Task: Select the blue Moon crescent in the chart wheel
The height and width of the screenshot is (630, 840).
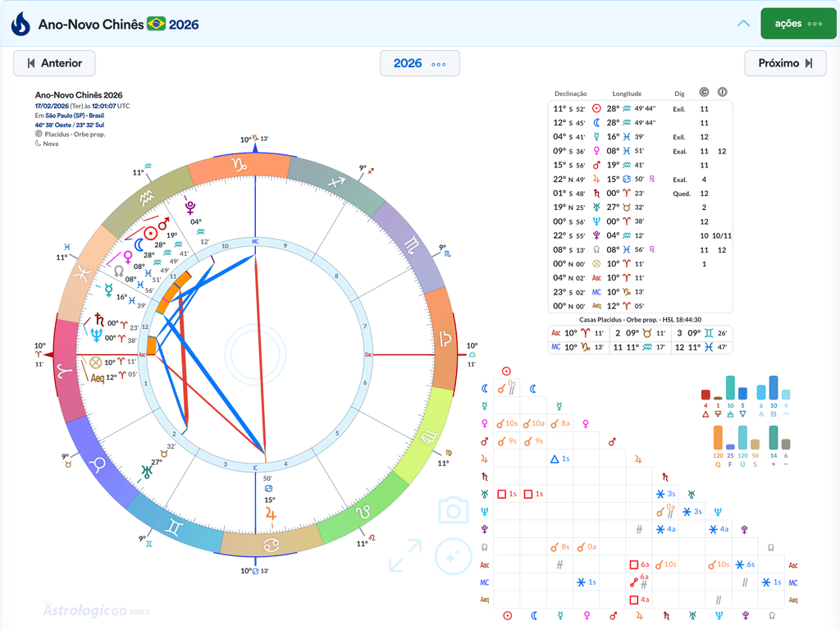Action: pyautogui.click(x=139, y=245)
